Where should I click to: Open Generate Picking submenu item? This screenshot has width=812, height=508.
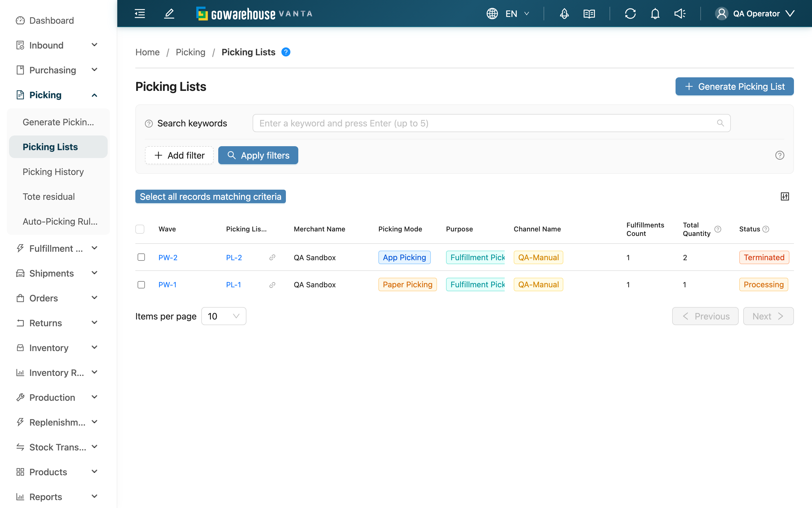[x=58, y=122]
